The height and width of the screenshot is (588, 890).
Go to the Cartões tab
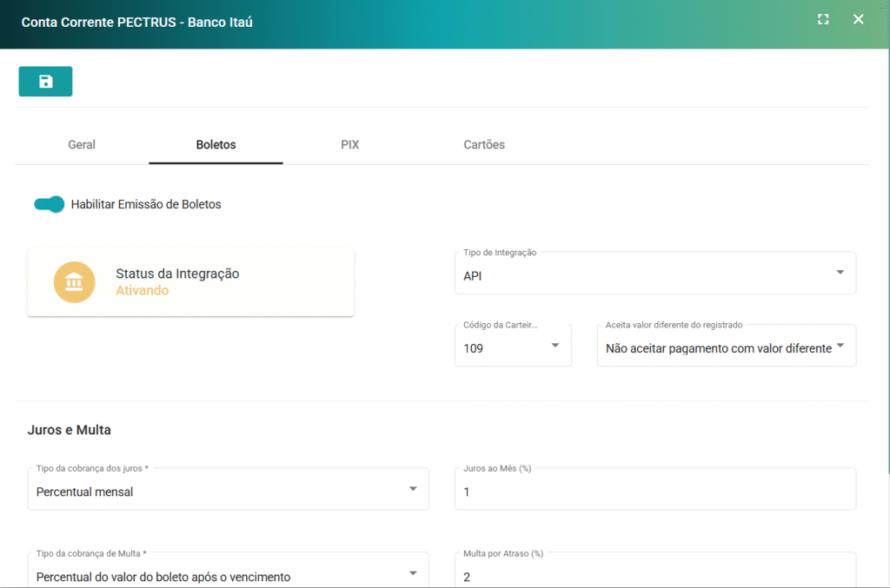484,144
